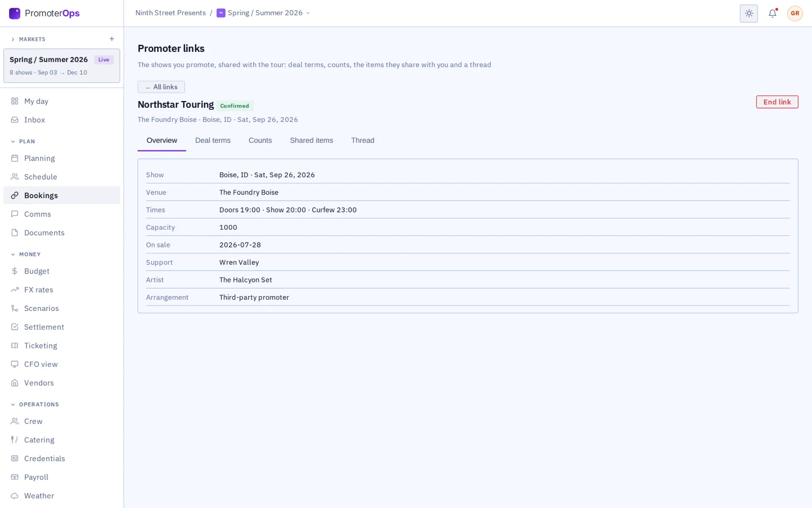Select the Overview tab
This screenshot has width=812, height=508.
coord(162,141)
